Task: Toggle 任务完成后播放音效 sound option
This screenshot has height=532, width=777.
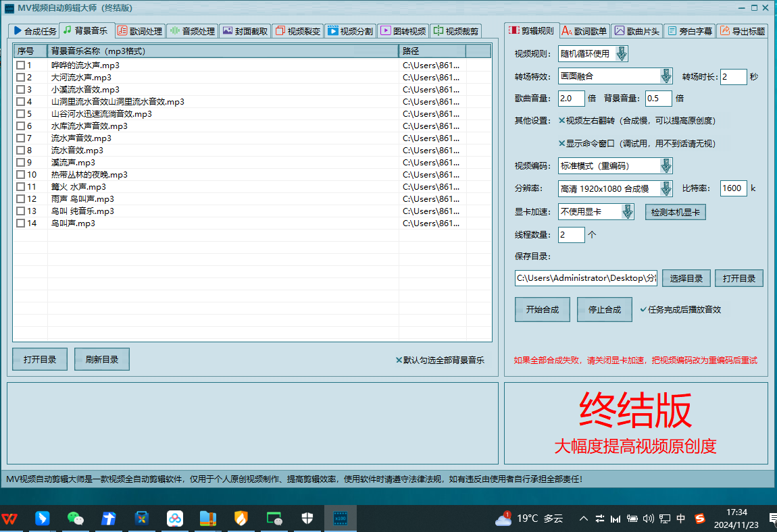Action: [644, 309]
